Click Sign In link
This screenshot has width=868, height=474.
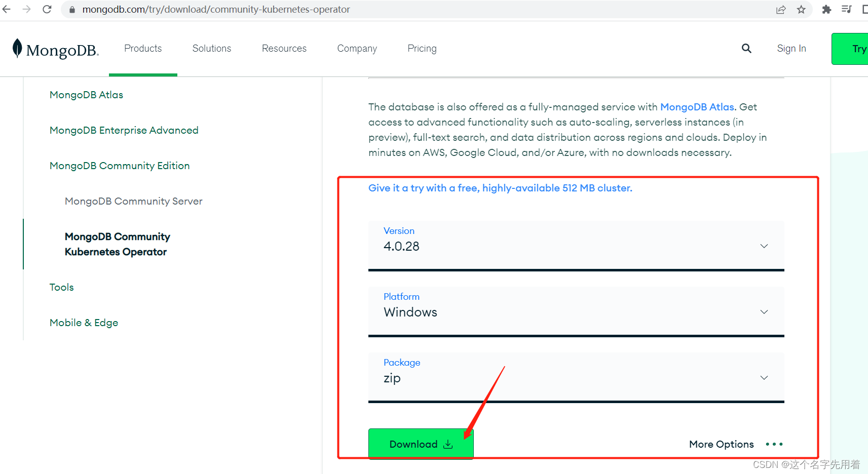pos(791,49)
